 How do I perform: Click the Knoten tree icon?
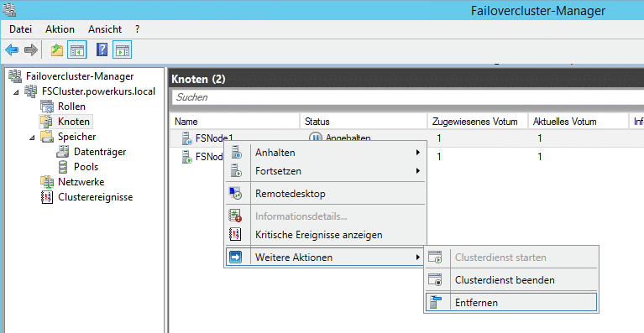(46, 122)
